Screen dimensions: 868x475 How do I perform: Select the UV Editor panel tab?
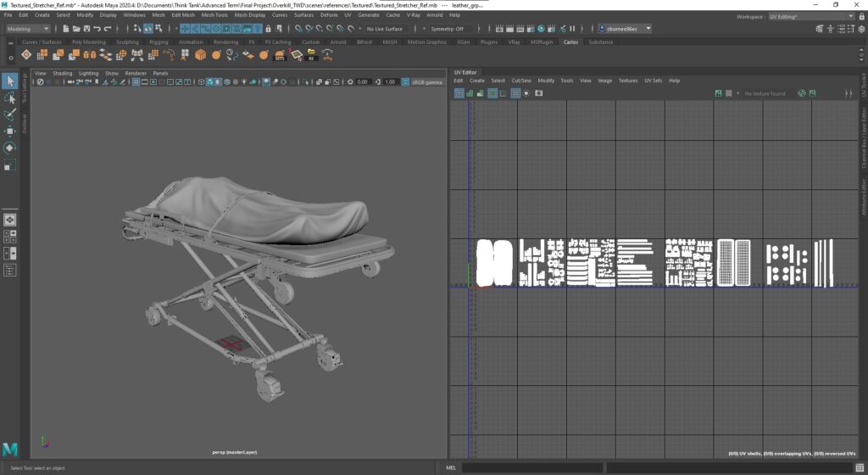click(x=465, y=73)
